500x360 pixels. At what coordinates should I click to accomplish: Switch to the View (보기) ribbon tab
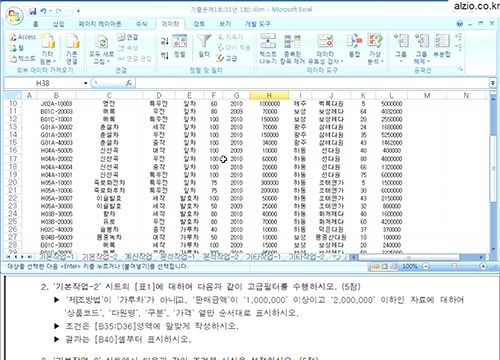tap(225, 24)
